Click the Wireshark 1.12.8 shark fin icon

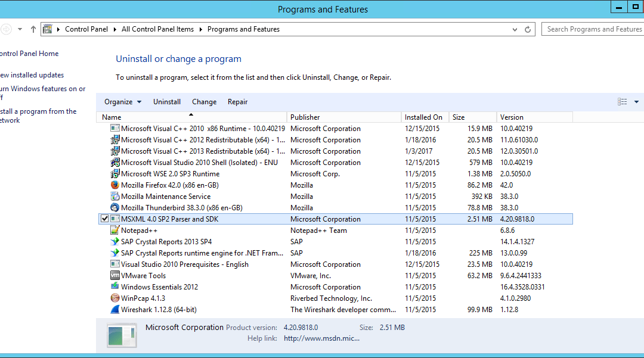point(115,310)
